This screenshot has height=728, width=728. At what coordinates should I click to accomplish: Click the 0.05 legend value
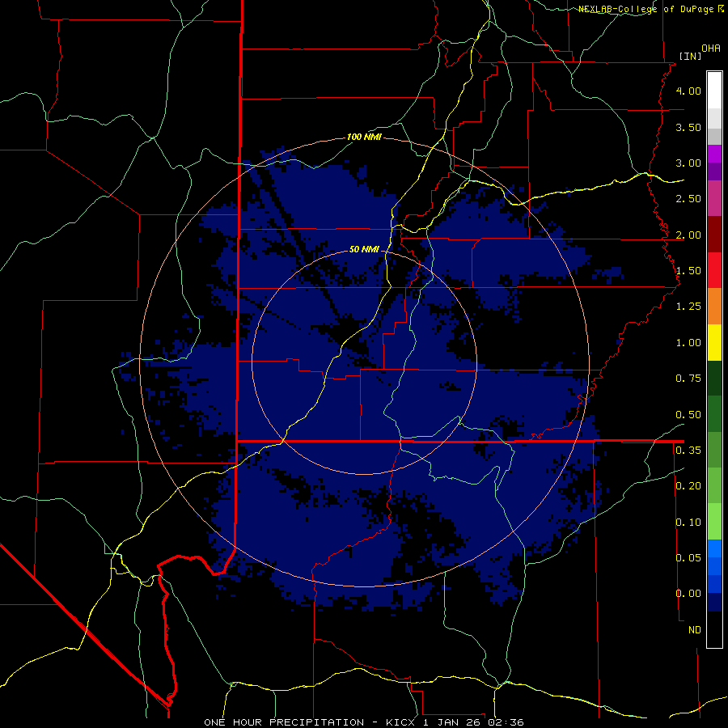(688, 558)
